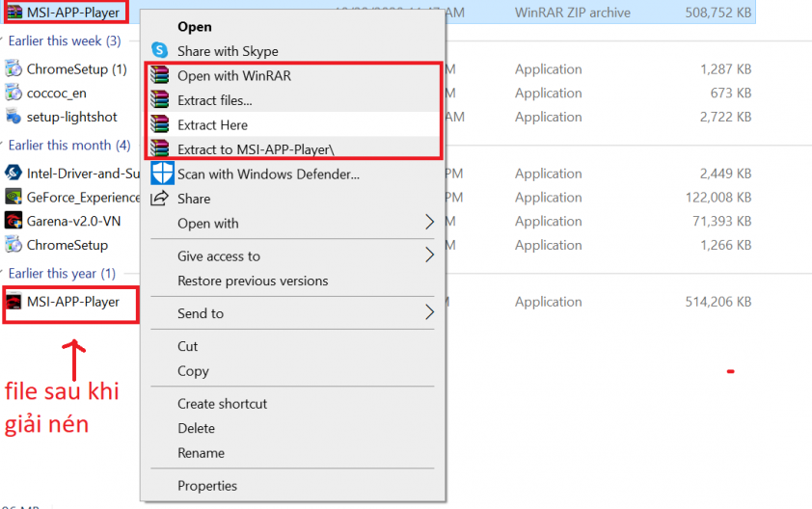Click the 122,008 KB size cell

click(717, 198)
